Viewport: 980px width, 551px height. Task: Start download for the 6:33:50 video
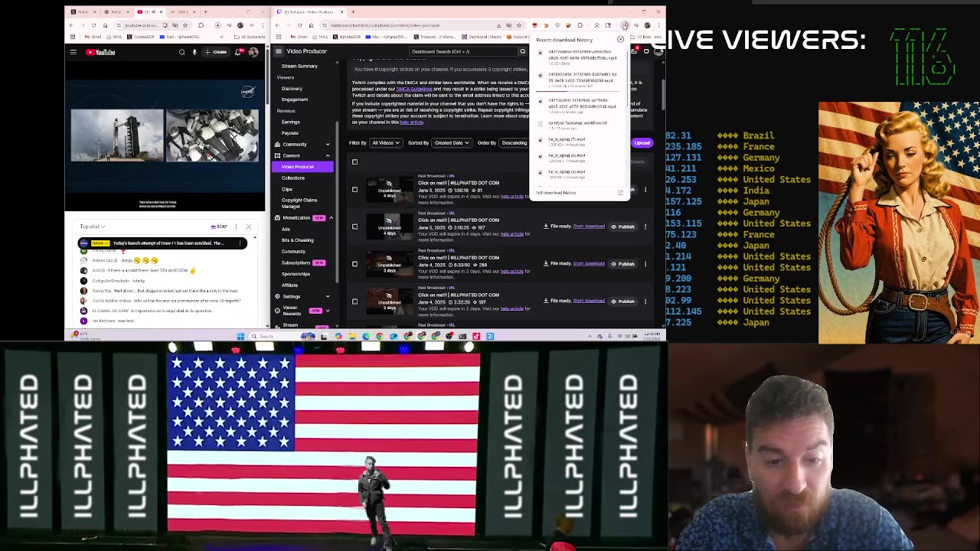click(589, 264)
